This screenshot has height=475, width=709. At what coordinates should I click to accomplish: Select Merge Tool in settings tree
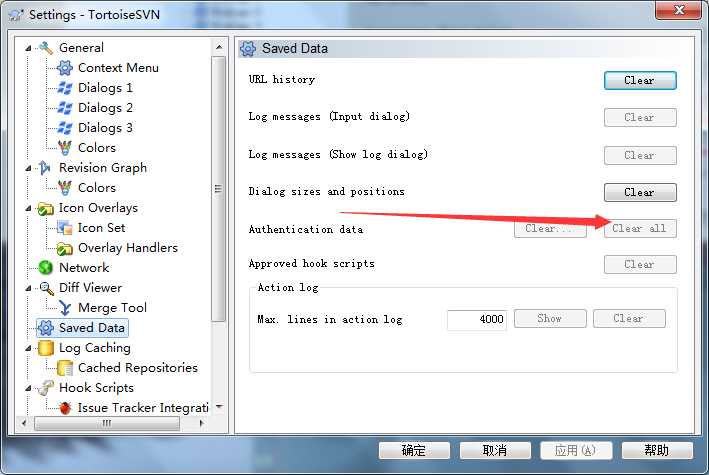click(x=112, y=308)
